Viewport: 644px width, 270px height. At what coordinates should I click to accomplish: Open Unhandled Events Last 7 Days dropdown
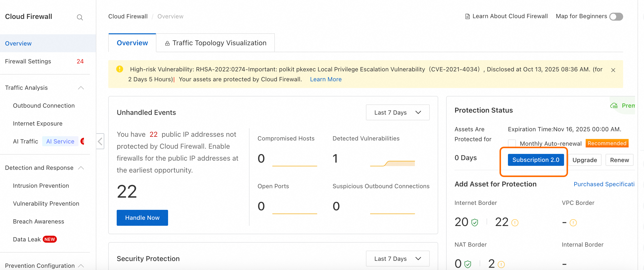[397, 112]
